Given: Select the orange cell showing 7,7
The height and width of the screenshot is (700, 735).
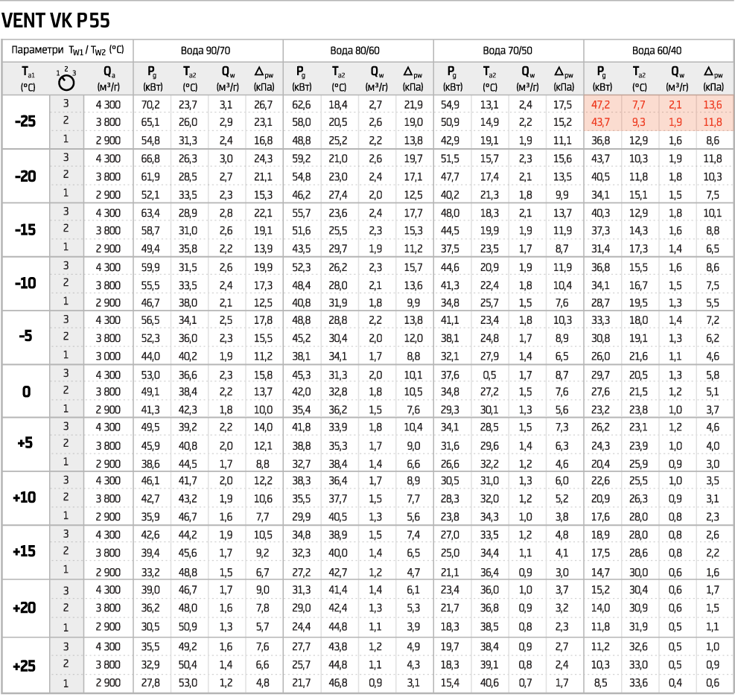Looking at the screenshot, I should click(x=639, y=105).
